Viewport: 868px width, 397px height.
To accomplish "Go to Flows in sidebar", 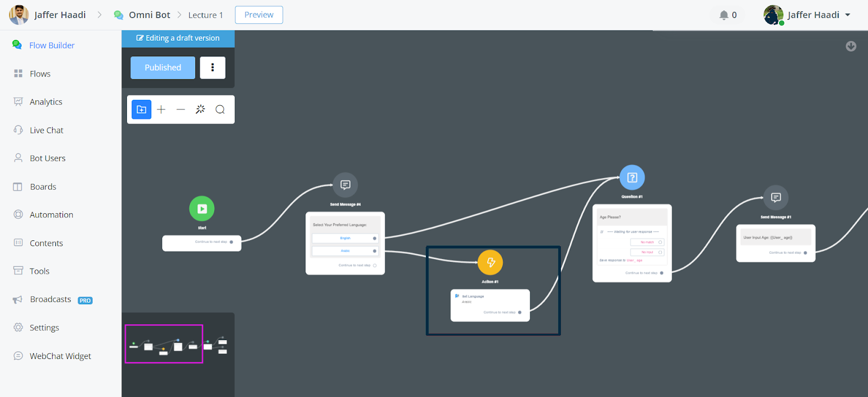I will tap(40, 74).
